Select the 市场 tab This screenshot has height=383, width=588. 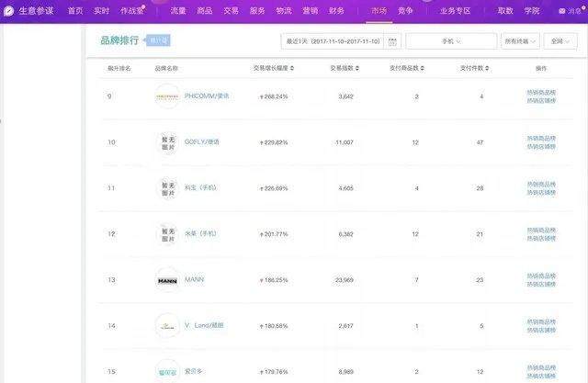(379, 11)
